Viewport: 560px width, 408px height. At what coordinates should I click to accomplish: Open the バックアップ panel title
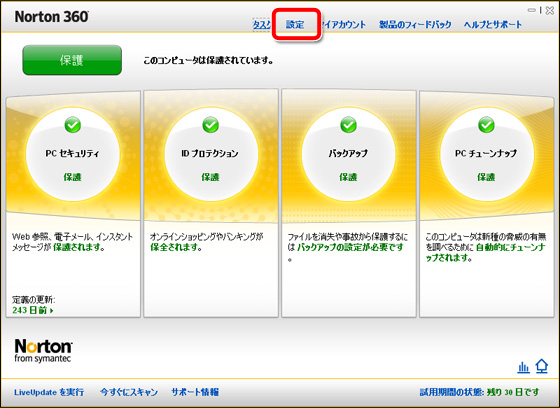tap(348, 154)
